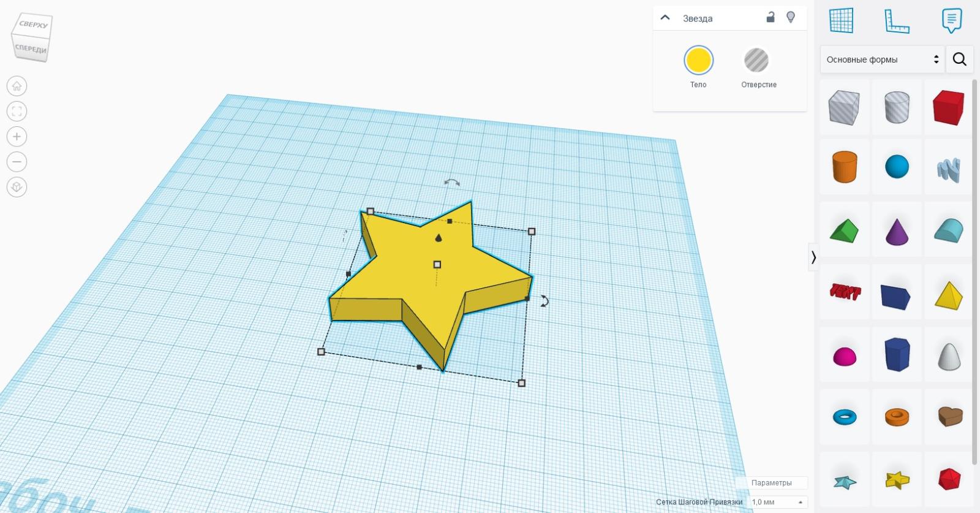Image resolution: width=980 pixels, height=513 pixels.
Task: Open the Основные формы shapes dropdown
Action: [x=882, y=59]
